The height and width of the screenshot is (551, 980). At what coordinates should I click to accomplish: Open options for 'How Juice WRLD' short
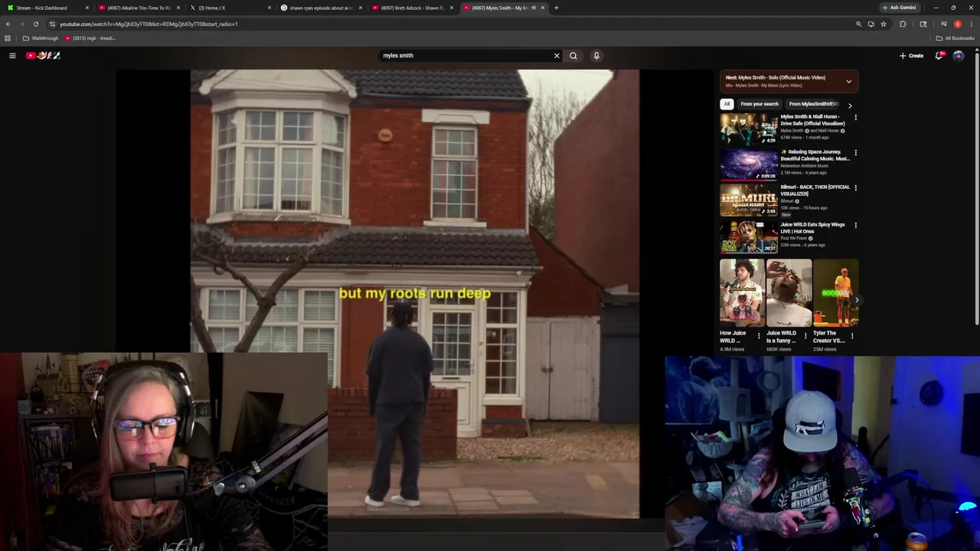(x=759, y=336)
